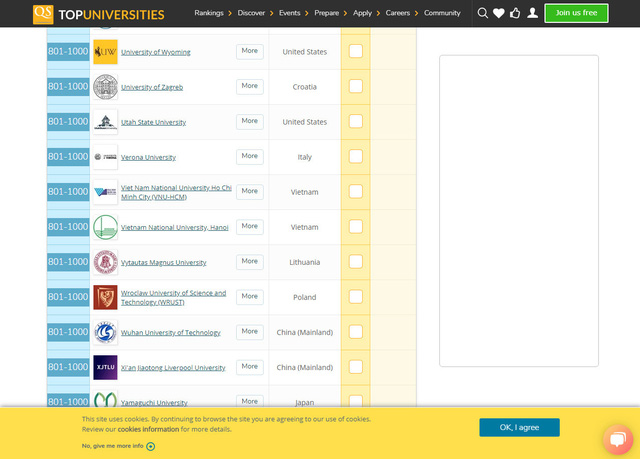This screenshot has height=459, width=640.
Task: Accept cookies with OK, I agree
Action: click(519, 427)
